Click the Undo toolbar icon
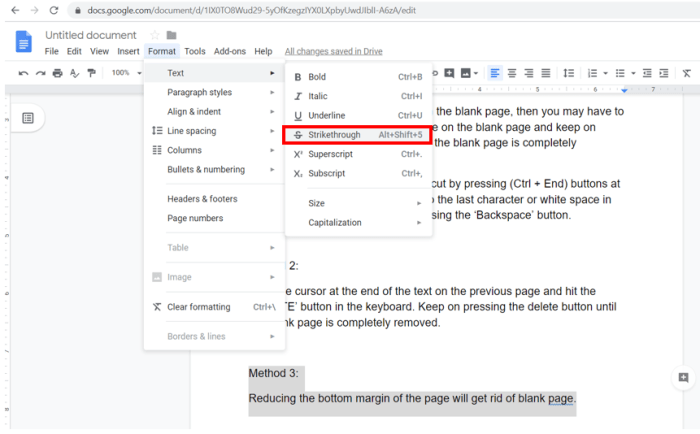This screenshot has height=434, width=700. (x=23, y=73)
